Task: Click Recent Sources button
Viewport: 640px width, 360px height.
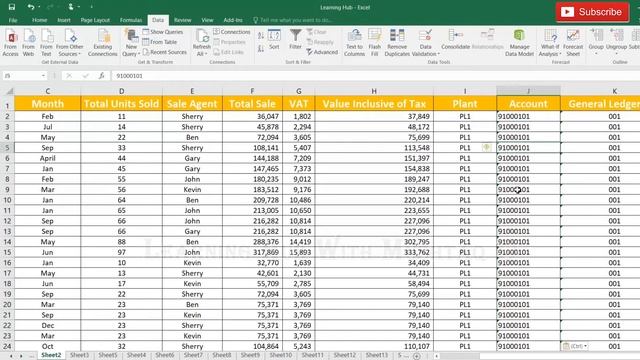Action: pyautogui.click(x=164, y=52)
